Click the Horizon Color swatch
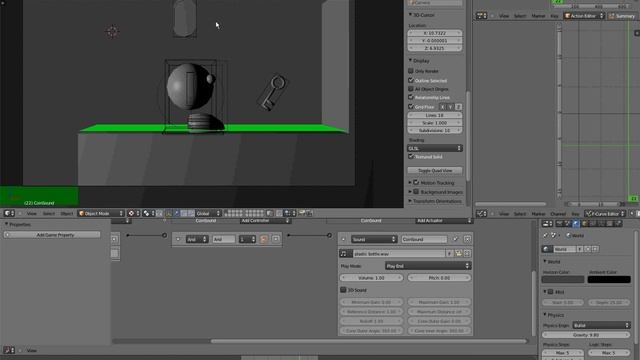The height and width of the screenshot is (360, 640). [563, 280]
